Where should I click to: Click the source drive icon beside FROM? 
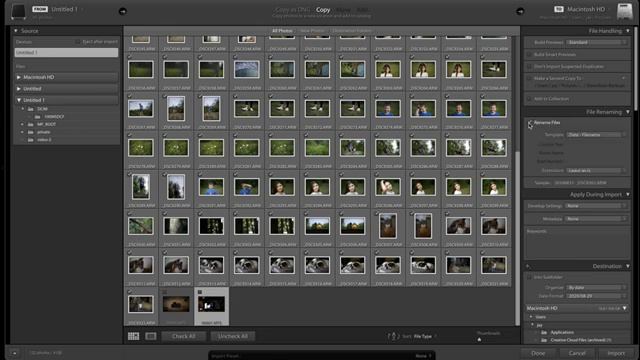(18, 11)
